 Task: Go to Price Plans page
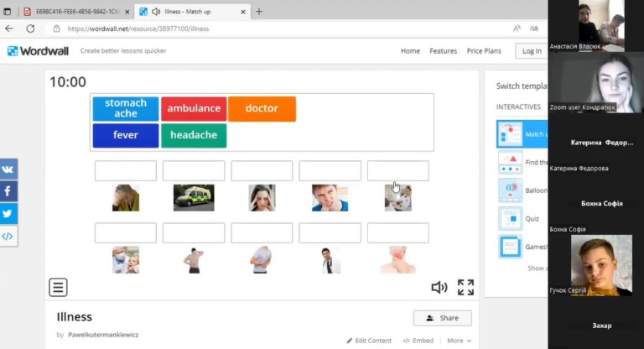[x=484, y=51]
